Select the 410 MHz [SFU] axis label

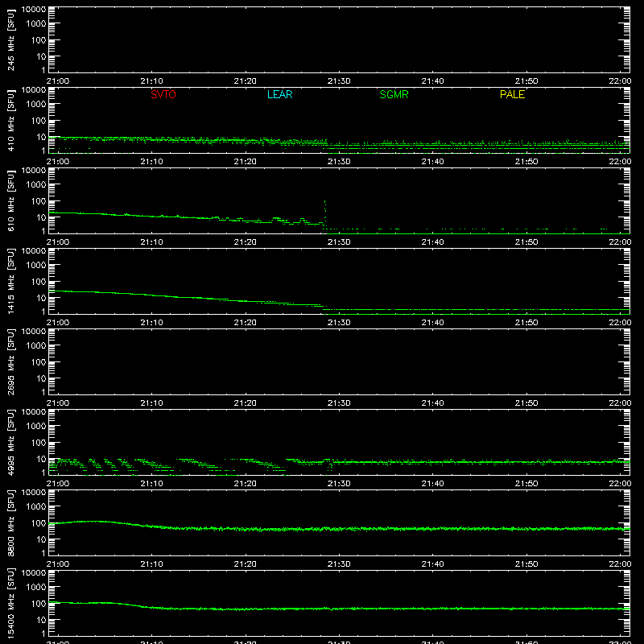pos(10,120)
